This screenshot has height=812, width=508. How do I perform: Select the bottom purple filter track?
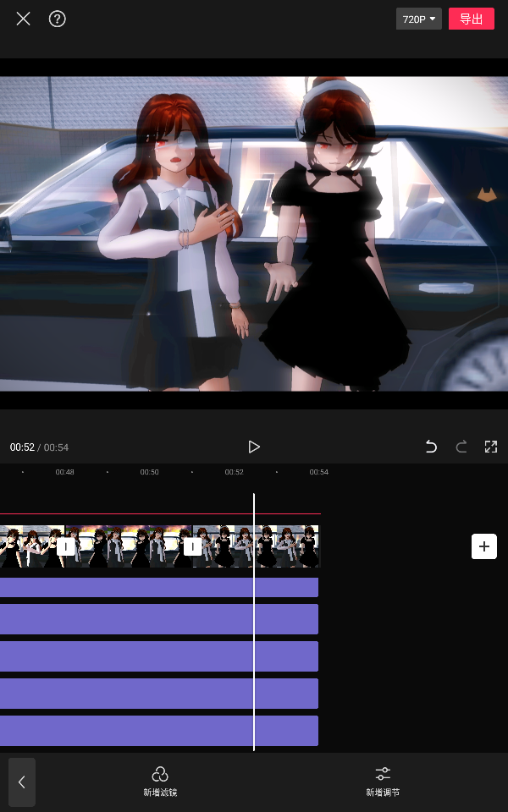(159, 731)
